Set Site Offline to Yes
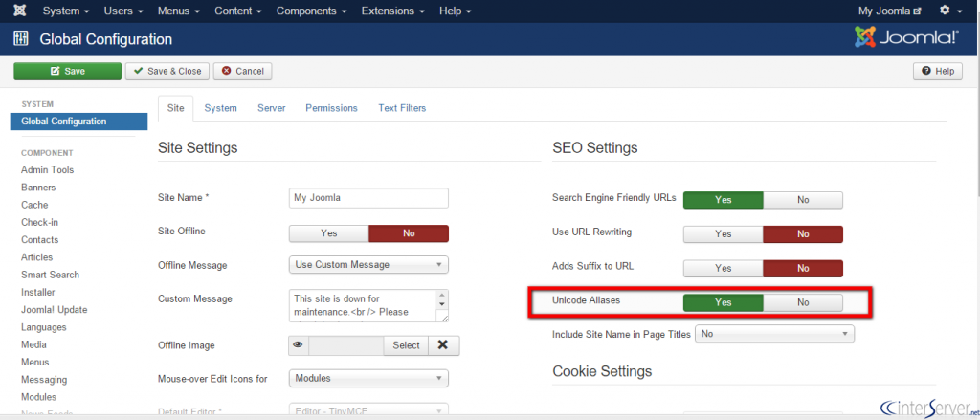 (329, 233)
